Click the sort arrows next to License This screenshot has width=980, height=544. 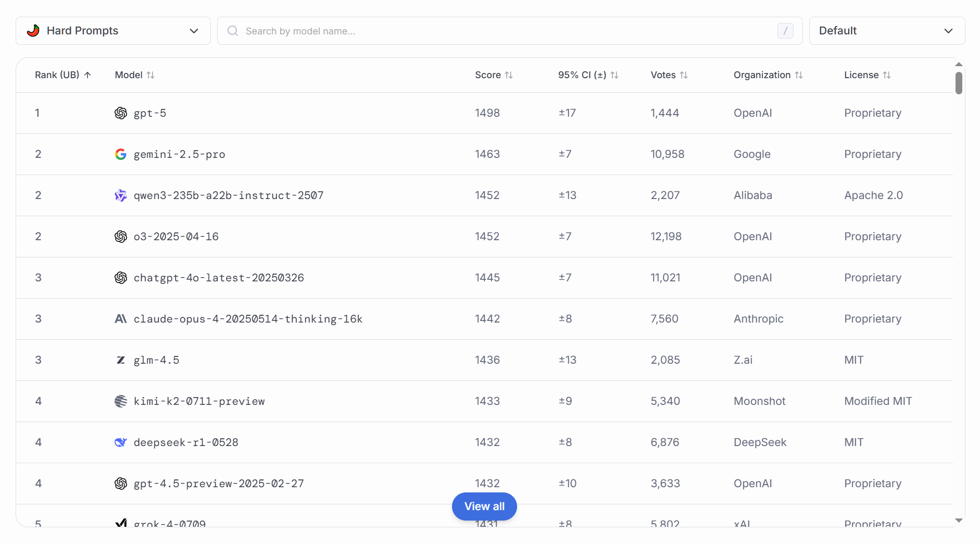[887, 75]
